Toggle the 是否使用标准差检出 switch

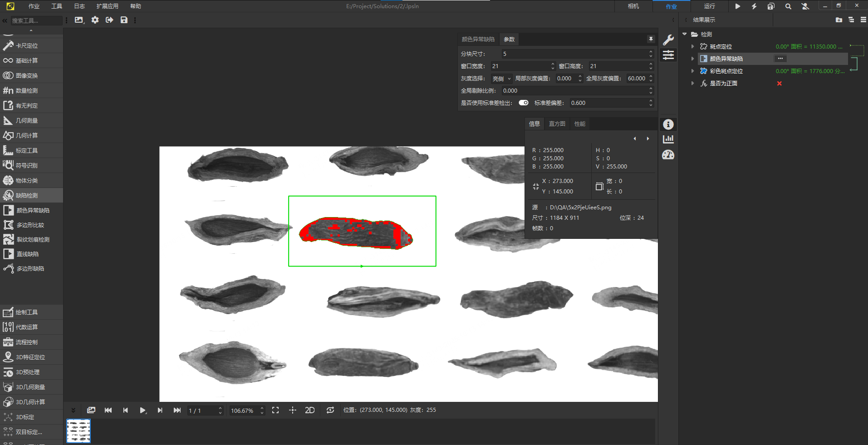524,103
